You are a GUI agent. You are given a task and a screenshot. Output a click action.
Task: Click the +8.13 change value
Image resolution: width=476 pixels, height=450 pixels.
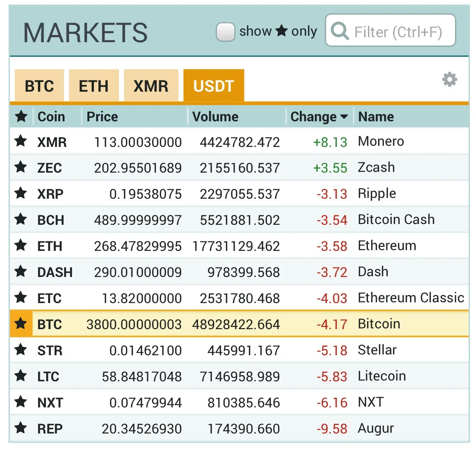click(330, 142)
